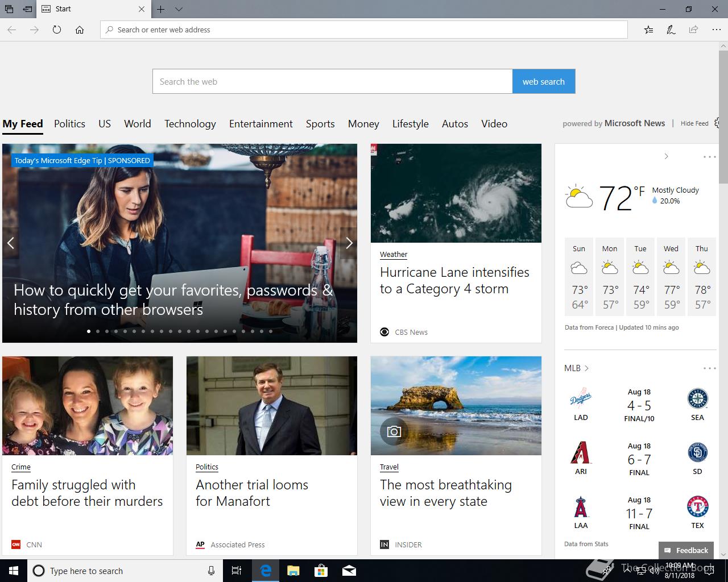This screenshot has width=728, height=582.
Task: Open Hurricane Lane intensifies headline
Action: click(454, 280)
